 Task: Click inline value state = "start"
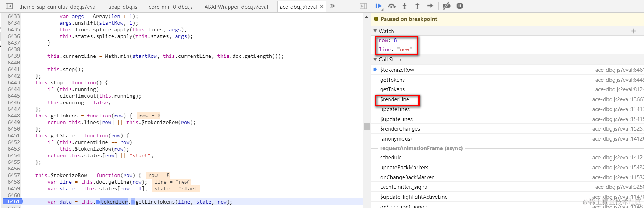pyautogui.click(x=177, y=189)
